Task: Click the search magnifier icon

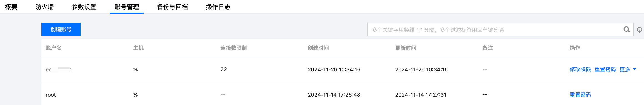Action: tap(627, 29)
